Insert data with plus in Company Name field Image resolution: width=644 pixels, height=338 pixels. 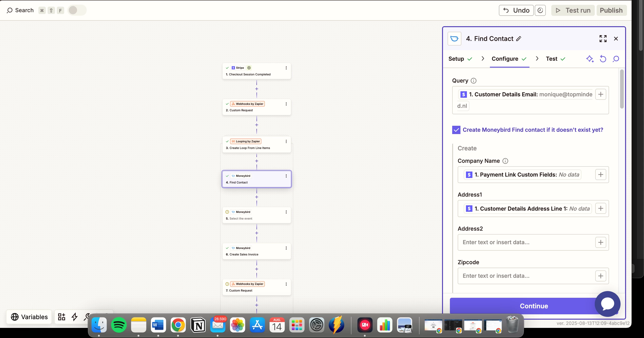point(601,175)
